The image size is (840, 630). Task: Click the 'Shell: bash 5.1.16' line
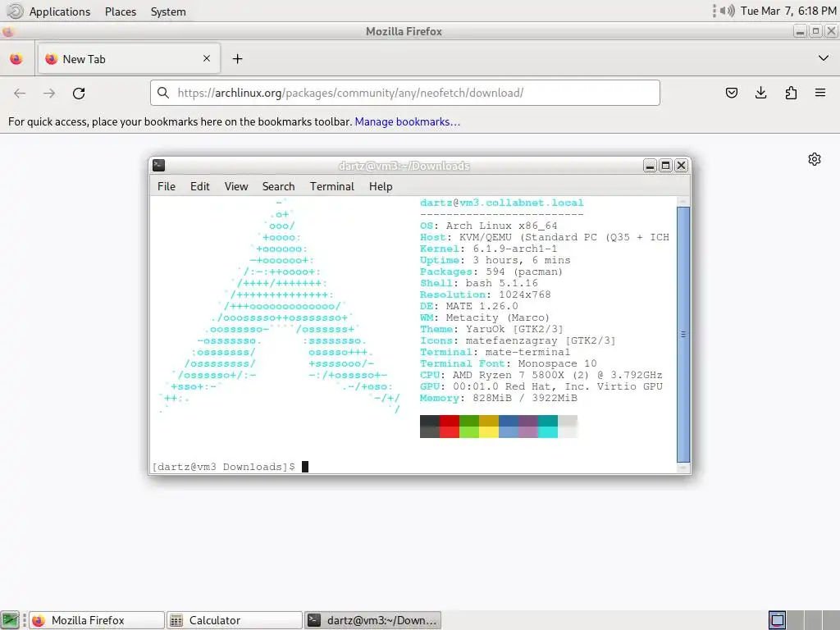[479, 283]
